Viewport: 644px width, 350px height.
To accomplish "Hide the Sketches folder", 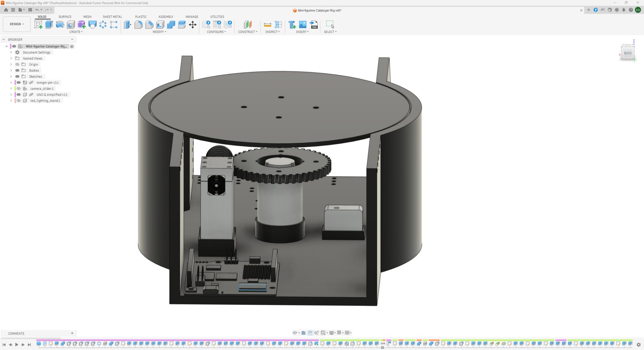I will click(17, 76).
